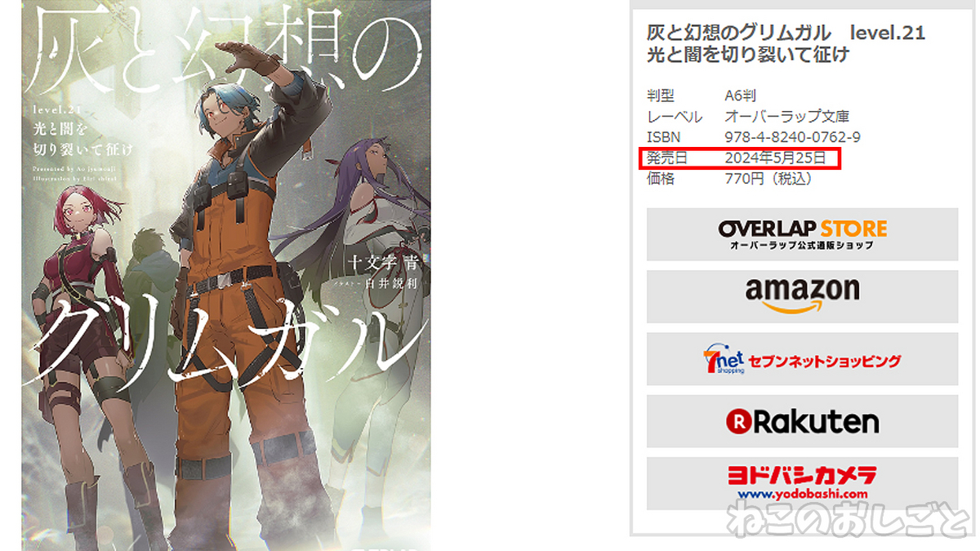The width and height of the screenshot is (980, 551).
Task: Select the ISBN value 978-4-8240-0762-9
Action: pos(792,137)
